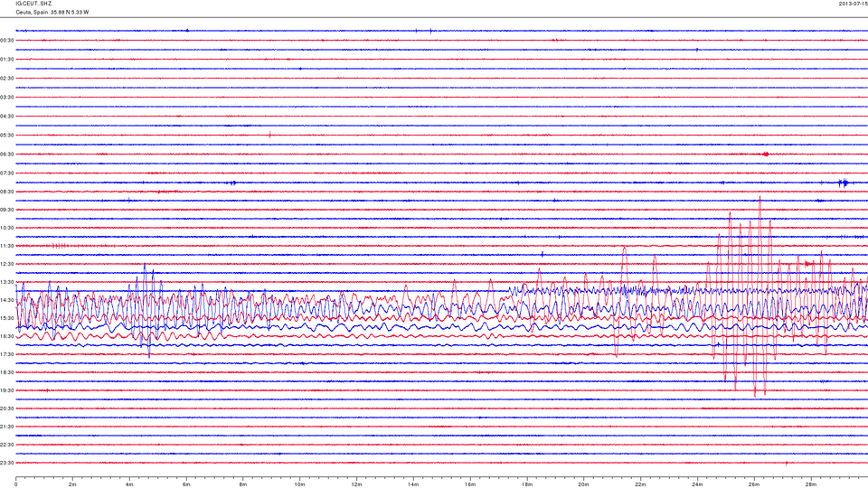The image size is (868, 488).
Task: Select the 12:30 trace time label
Action: (7, 264)
